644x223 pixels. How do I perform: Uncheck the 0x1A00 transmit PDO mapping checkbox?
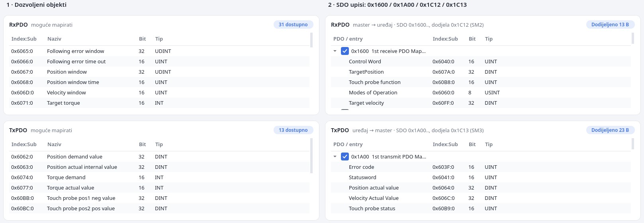tap(345, 156)
